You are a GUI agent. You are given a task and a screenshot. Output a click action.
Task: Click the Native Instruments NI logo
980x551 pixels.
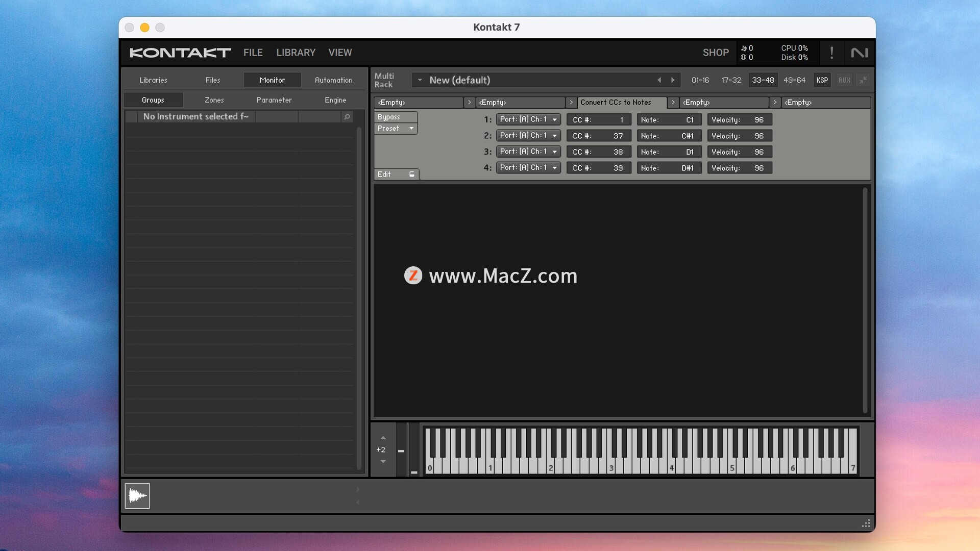860,53
